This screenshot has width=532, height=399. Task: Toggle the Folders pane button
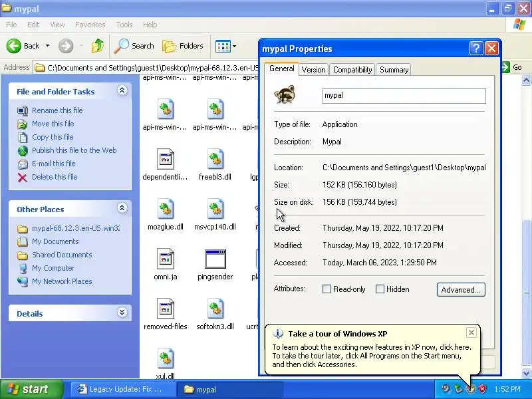pyautogui.click(x=183, y=46)
